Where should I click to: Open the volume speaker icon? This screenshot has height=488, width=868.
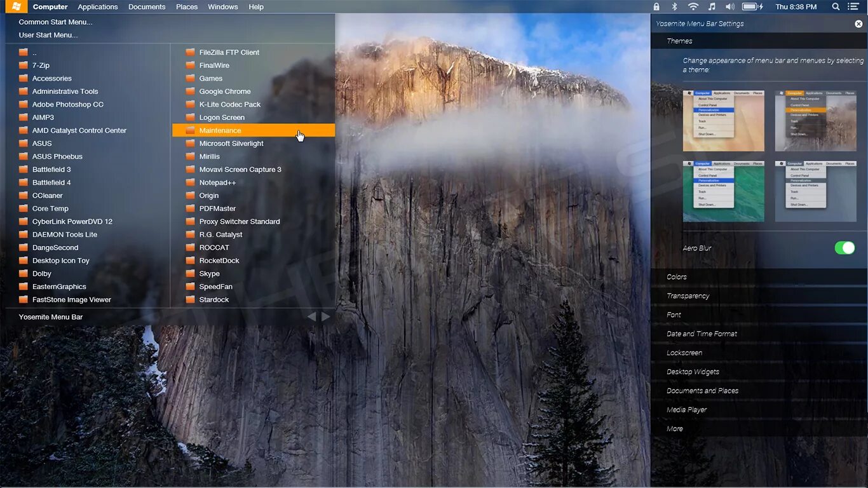pos(730,6)
